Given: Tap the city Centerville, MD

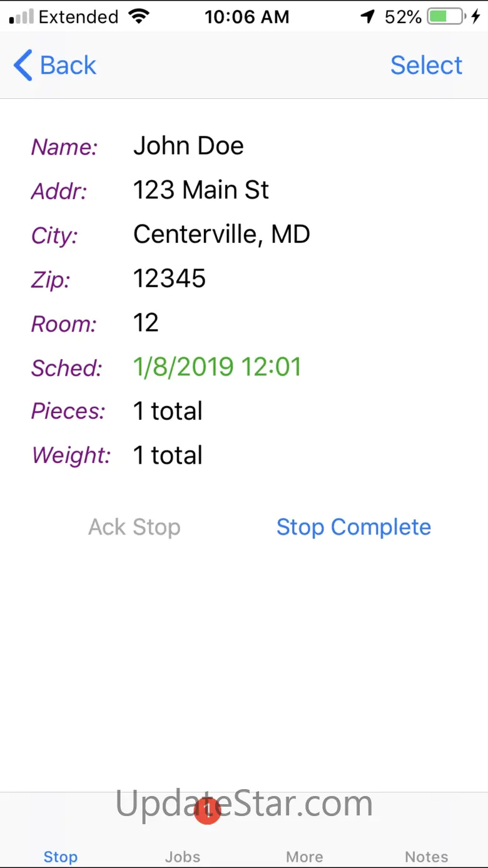Looking at the screenshot, I should click(221, 234).
